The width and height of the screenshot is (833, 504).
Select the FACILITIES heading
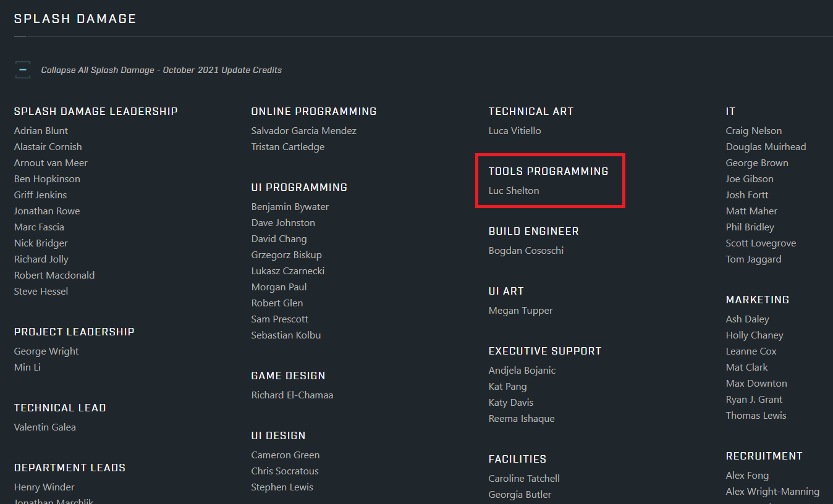point(518,459)
